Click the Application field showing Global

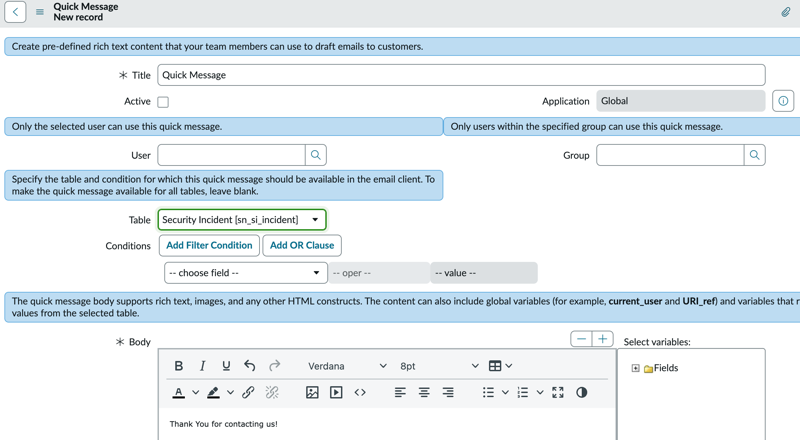point(681,101)
